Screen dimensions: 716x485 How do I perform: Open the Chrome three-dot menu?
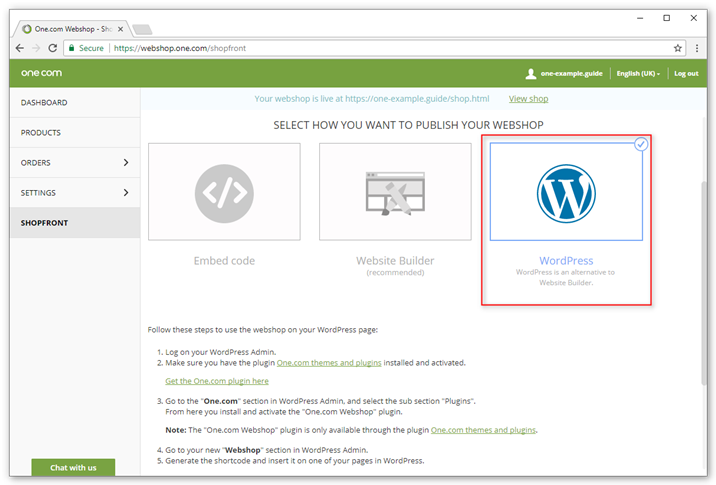click(697, 48)
